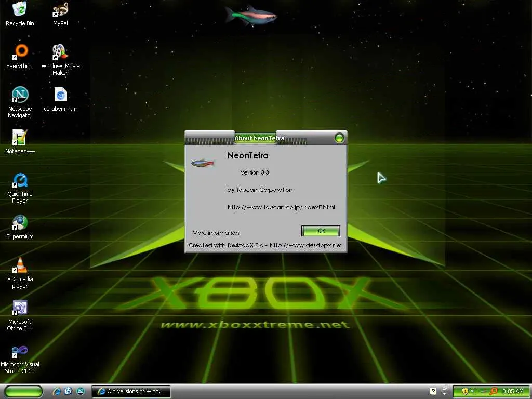532x399 pixels.
Task: Click the swimming neon tetra fish on the desktop
Action: [251, 15]
